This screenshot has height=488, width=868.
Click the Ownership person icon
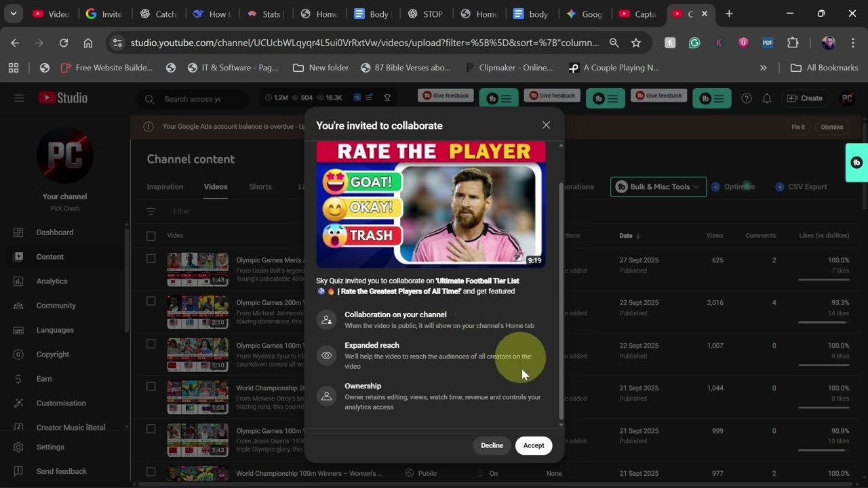[327, 396]
